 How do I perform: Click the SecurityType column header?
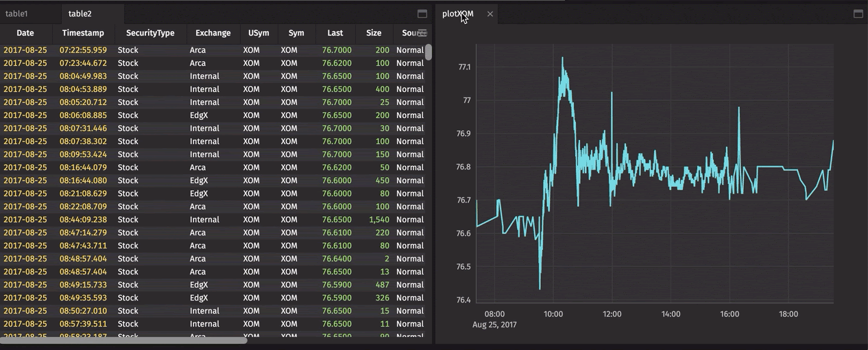[150, 33]
